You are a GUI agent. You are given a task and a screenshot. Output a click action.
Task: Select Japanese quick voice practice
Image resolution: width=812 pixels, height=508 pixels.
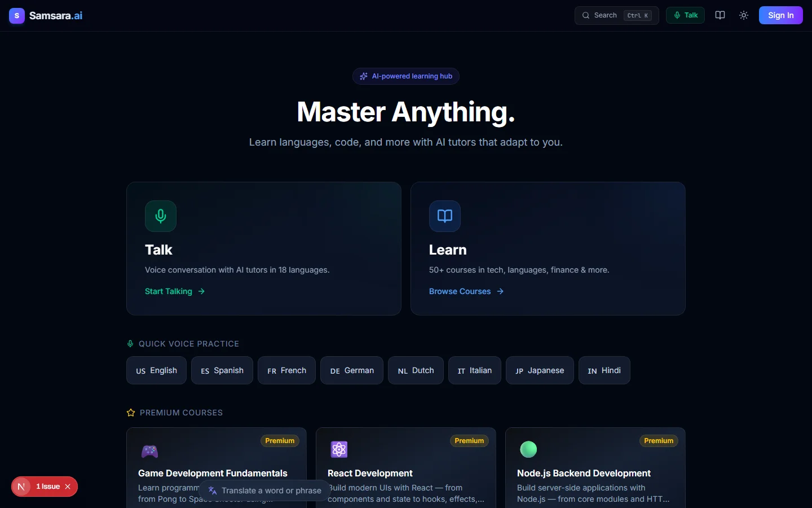click(540, 370)
